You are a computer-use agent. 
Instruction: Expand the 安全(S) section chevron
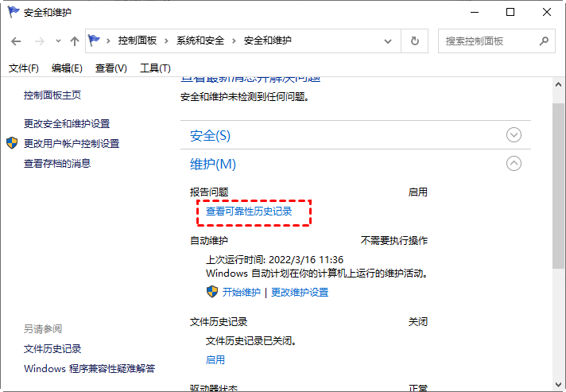point(514,135)
